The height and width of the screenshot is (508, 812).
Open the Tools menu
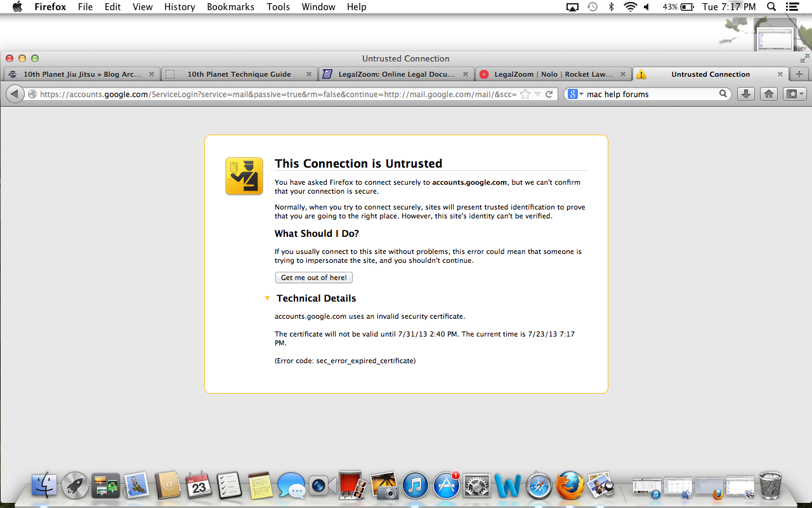(278, 7)
